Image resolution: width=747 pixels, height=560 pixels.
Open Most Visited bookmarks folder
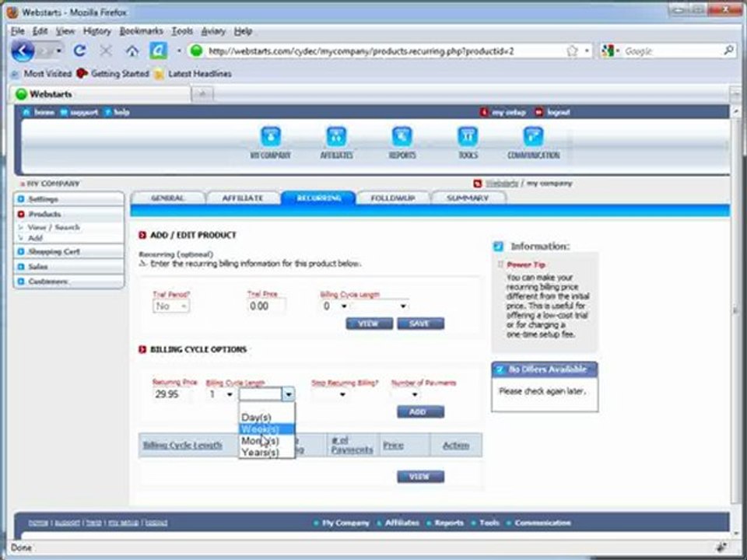pos(41,73)
